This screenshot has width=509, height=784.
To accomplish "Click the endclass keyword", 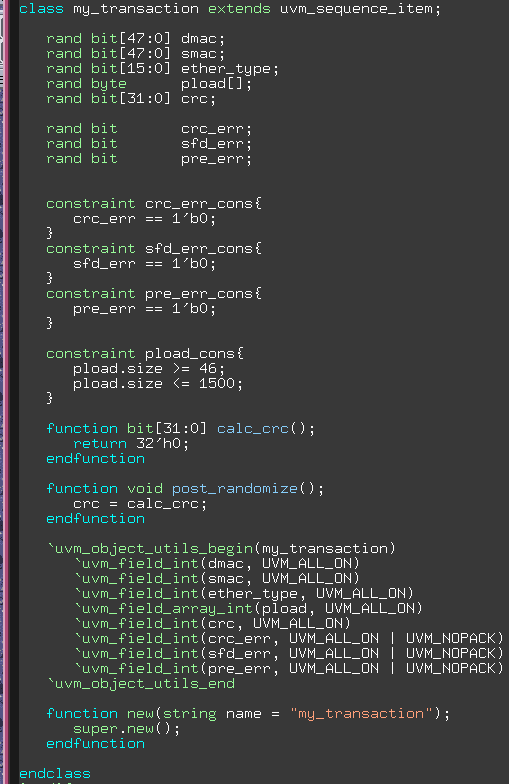I will [x=55, y=774].
